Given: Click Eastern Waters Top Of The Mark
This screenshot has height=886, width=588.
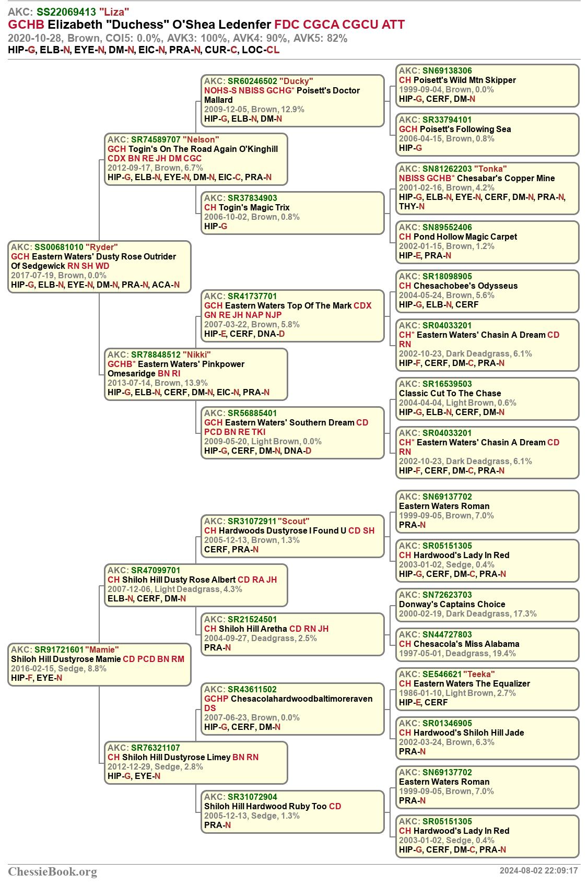Looking at the screenshot, I should (x=288, y=305).
